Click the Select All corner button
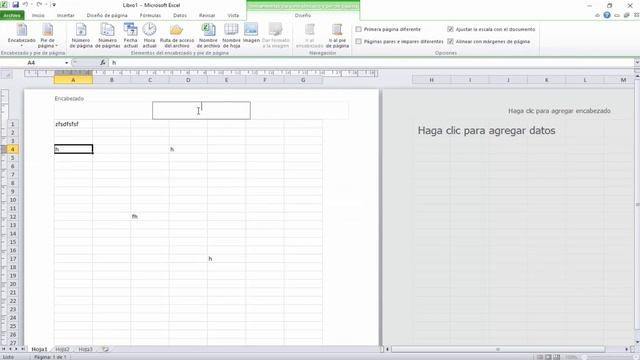 (7, 75)
